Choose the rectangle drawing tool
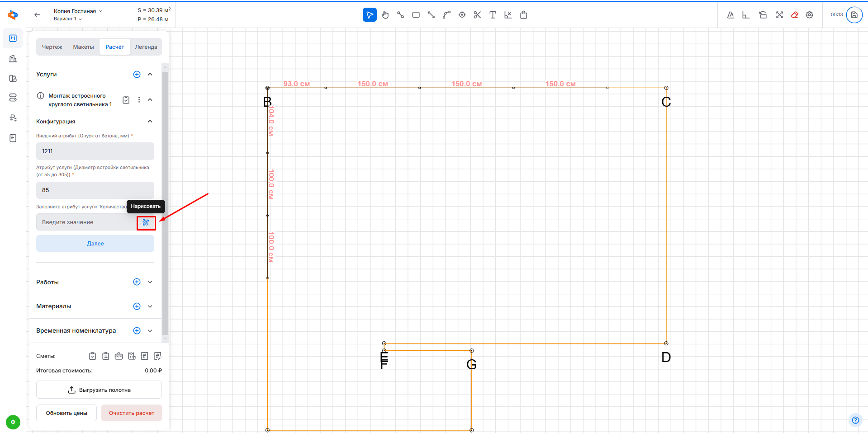This screenshot has height=433, width=868. [416, 15]
